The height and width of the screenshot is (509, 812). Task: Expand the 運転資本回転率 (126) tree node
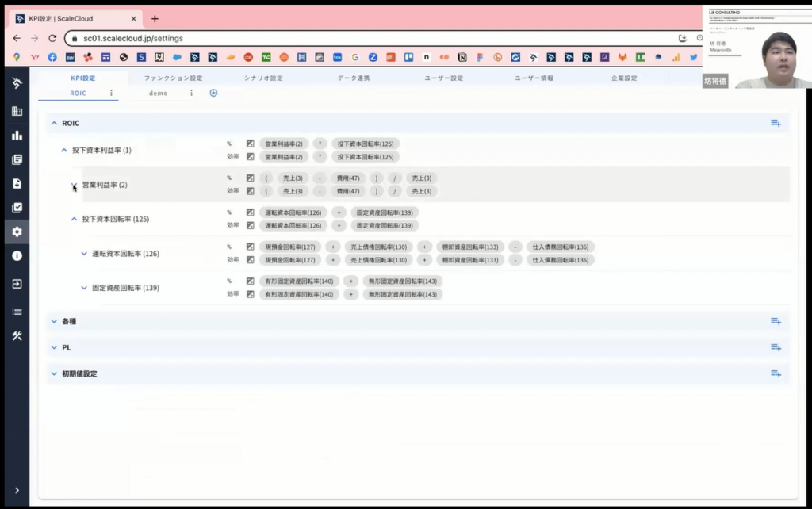[x=84, y=254]
